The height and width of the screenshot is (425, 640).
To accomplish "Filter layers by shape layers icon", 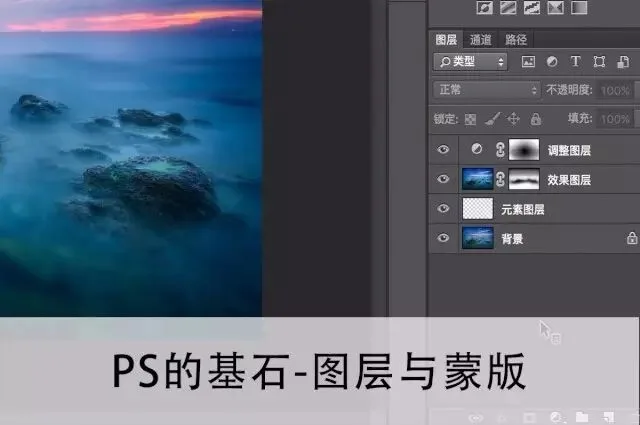I will click(599, 62).
